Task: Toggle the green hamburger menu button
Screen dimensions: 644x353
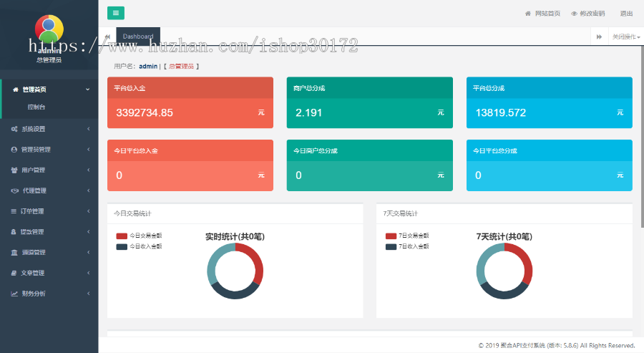Action: coord(116,13)
